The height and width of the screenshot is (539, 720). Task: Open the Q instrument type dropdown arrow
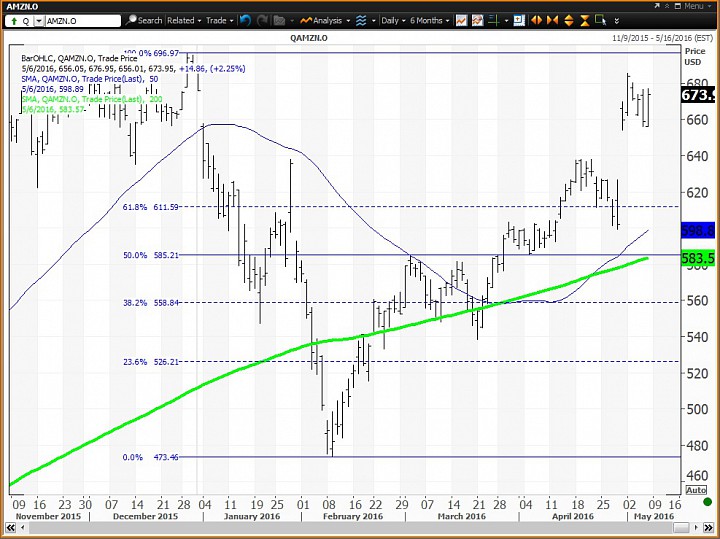[x=39, y=21]
